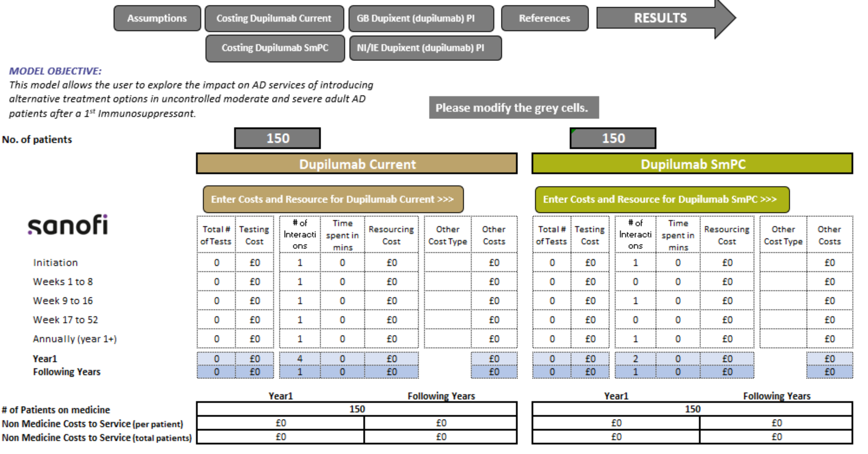
Task: Click Dupilumab SmPC Testing Cost header
Action: tap(590, 235)
